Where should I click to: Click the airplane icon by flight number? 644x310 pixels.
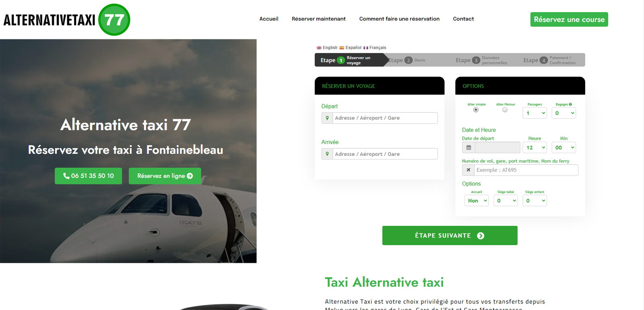[468, 170]
